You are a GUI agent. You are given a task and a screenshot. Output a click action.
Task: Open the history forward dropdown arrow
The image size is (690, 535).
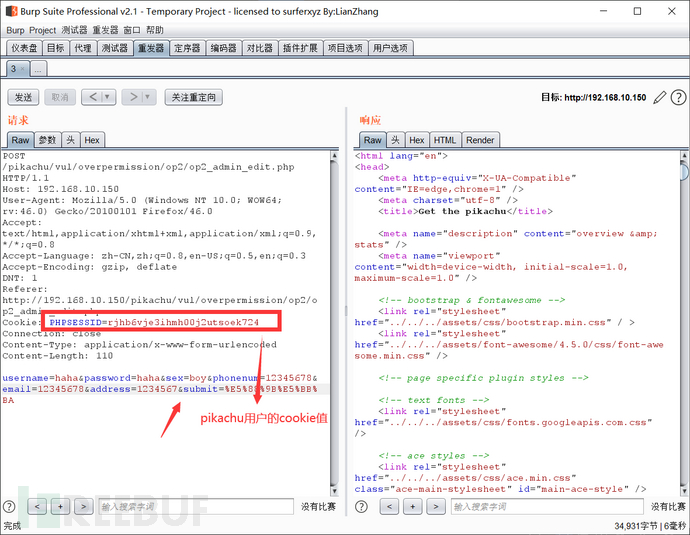[x=148, y=97]
